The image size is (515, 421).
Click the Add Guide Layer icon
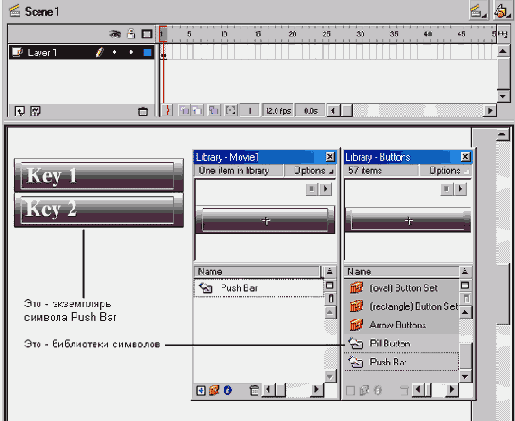pyautogui.click(x=35, y=111)
